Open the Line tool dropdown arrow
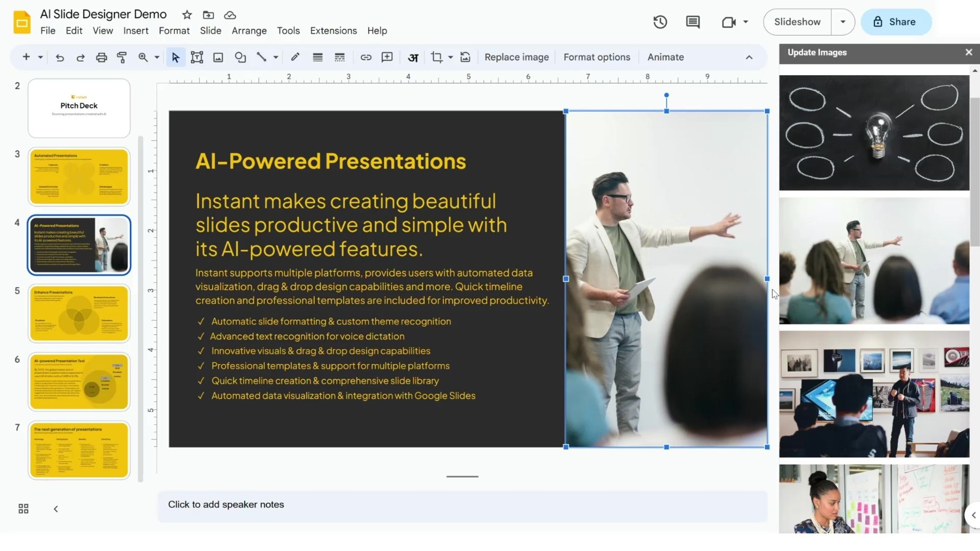This screenshot has width=980, height=551. (x=276, y=57)
